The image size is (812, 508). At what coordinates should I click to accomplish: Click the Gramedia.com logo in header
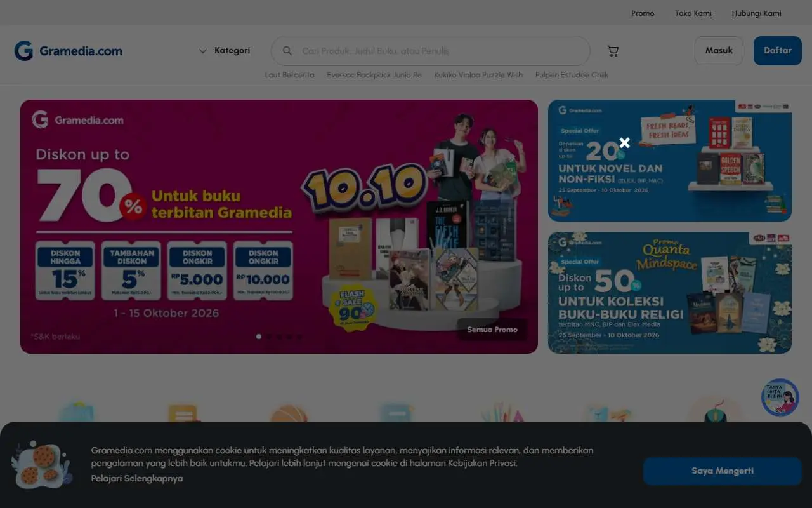click(69, 51)
